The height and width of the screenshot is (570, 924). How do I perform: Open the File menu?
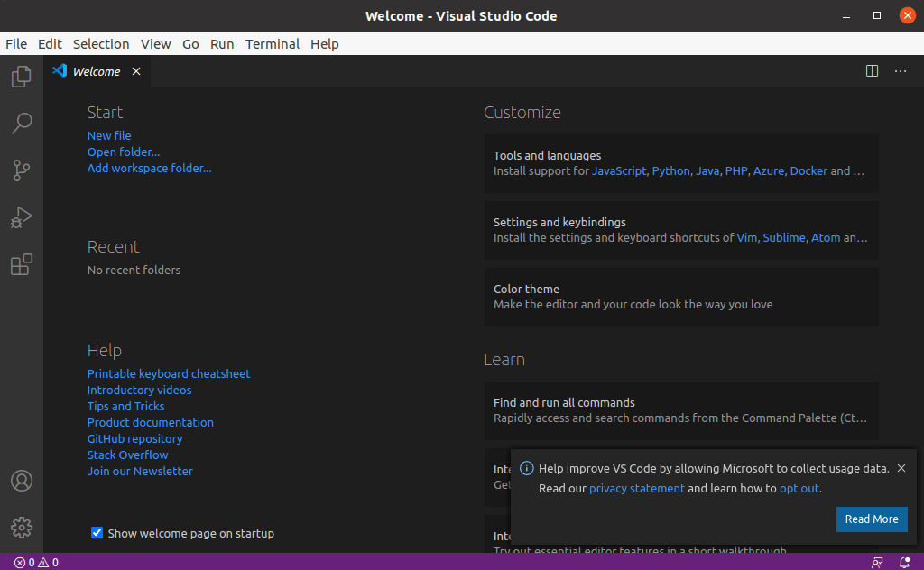click(16, 43)
